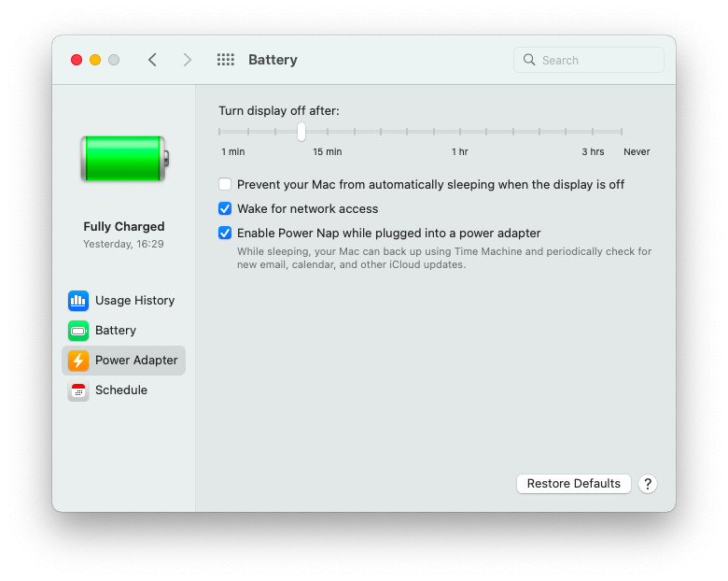
Task: Click the forward chevron in the toolbar
Action: click(187, 60)
